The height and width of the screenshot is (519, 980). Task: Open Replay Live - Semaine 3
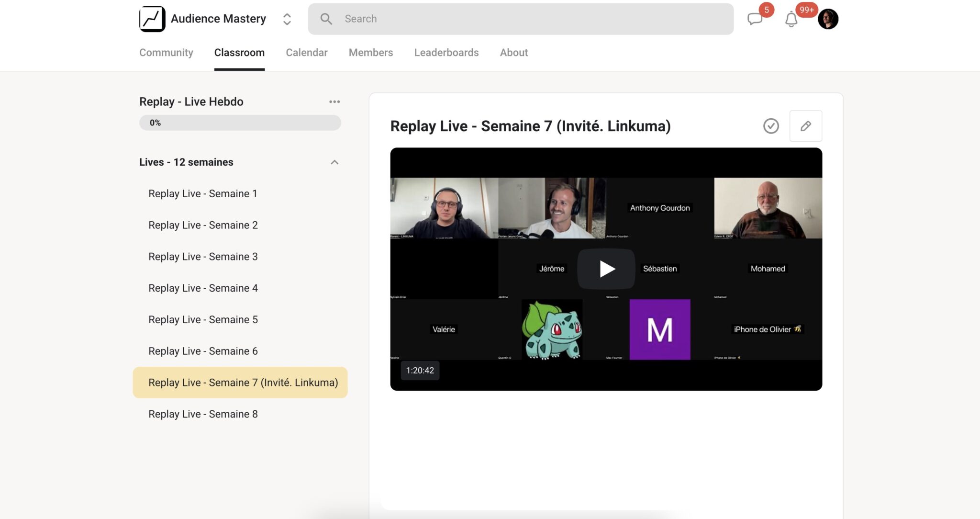[x=240, y=257]
